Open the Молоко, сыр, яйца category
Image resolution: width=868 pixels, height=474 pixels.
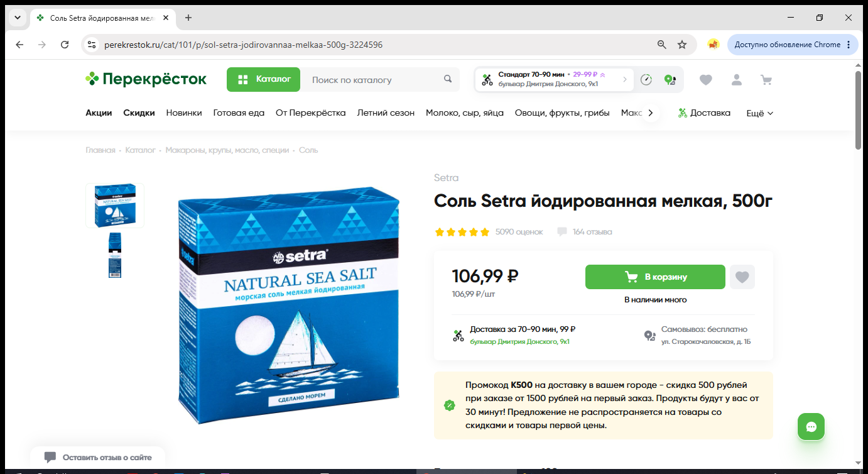click(x=465, y=113)
